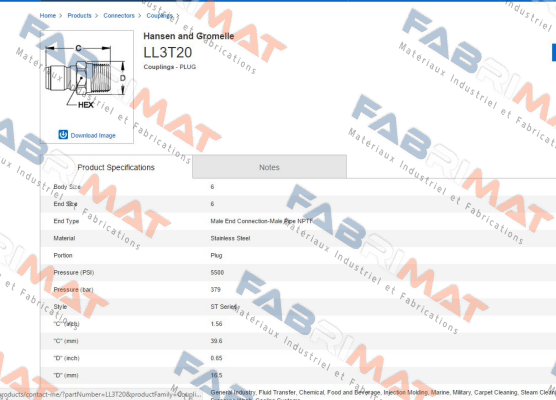Click the General Industry applications text

click(x=383, y=393)
